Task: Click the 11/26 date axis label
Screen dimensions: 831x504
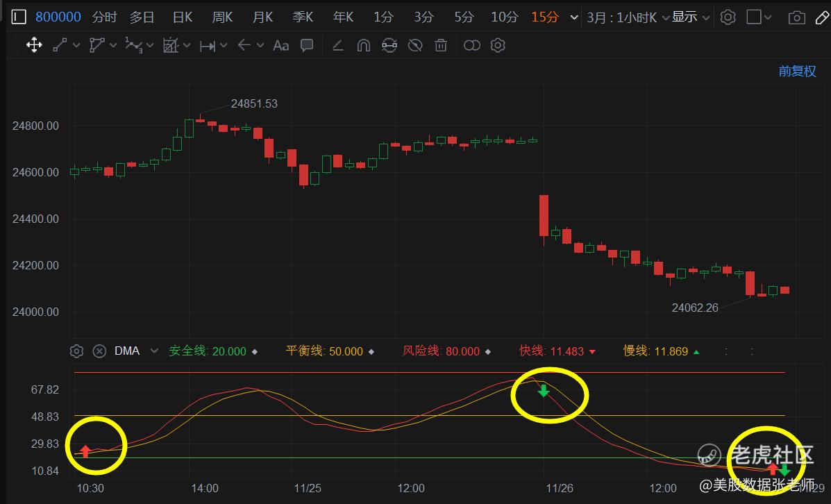Action: coord(560,488)
